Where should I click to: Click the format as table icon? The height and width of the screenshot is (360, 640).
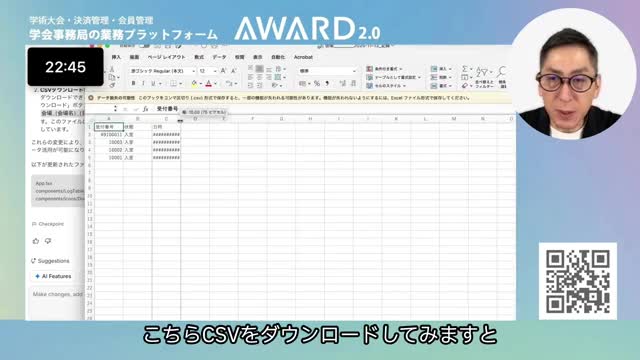point(369,77)
